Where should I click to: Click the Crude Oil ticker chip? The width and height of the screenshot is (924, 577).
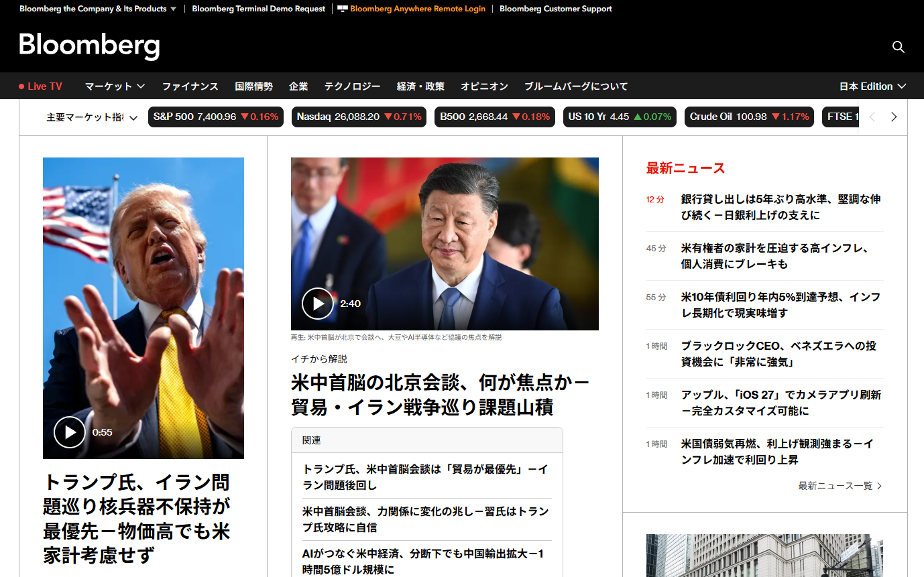(x=749, y=117)
